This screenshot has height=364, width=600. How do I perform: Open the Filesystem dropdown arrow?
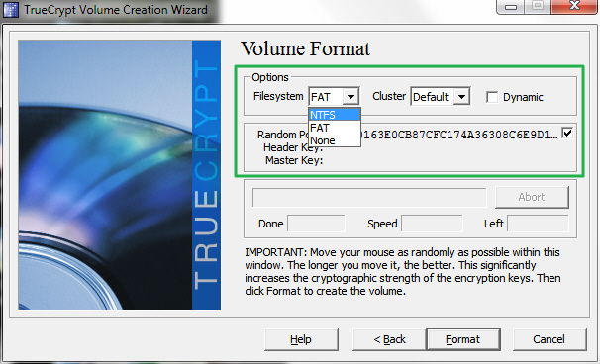point(350,97)
